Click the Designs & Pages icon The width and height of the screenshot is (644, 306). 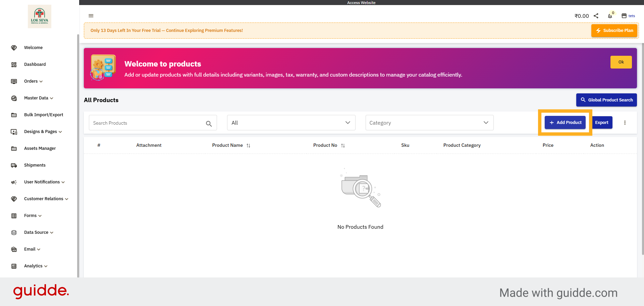[14, 132]
